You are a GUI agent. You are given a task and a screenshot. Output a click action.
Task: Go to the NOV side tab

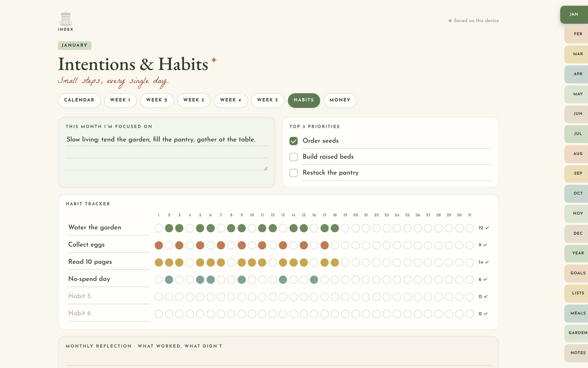point(577,213)
